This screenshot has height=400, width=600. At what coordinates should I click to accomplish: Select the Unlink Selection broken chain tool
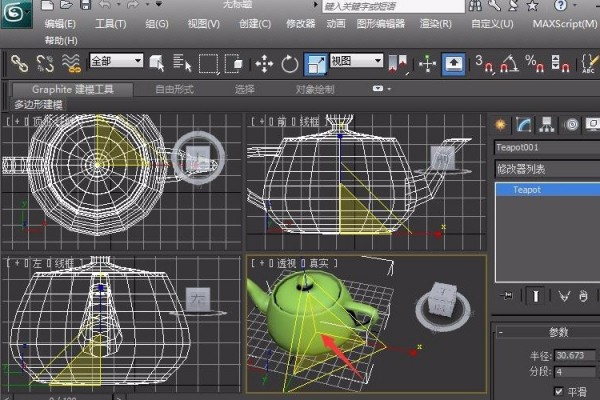click(x=45, y=64)
